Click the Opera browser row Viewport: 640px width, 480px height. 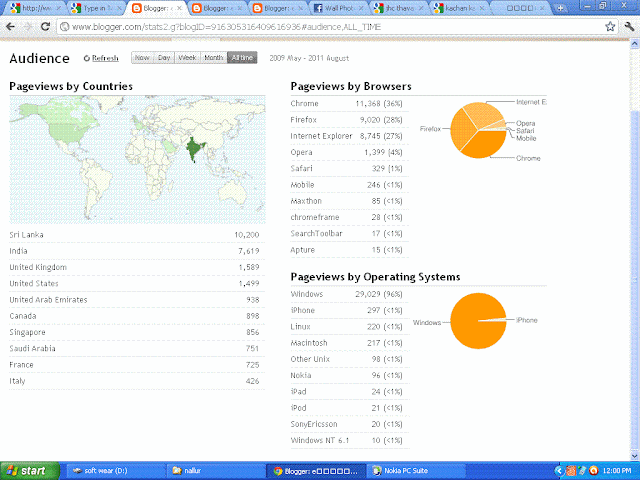[x=349, y=152]
